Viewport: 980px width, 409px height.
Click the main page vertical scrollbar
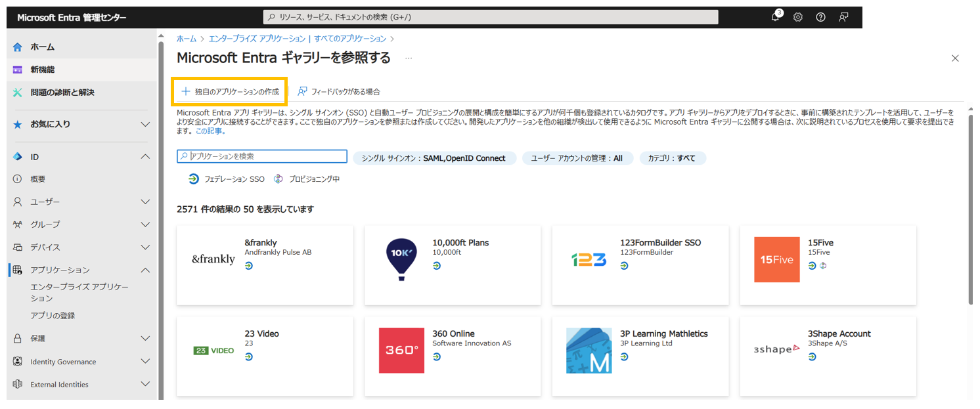[x=971, y=210]
